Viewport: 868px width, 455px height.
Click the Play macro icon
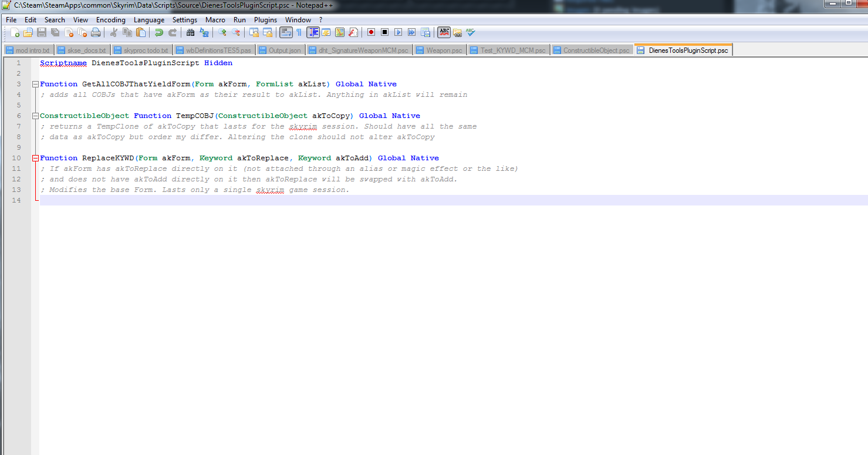[x=398, y=32]
